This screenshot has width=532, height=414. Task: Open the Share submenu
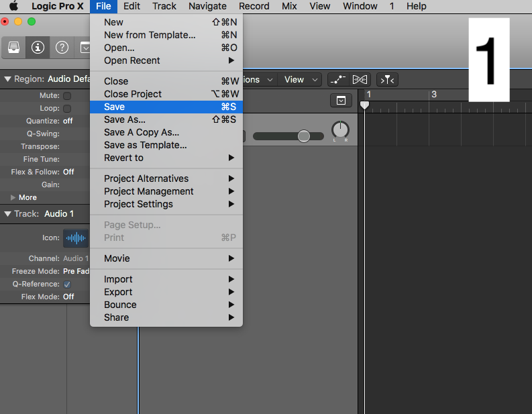click(166, 317)
